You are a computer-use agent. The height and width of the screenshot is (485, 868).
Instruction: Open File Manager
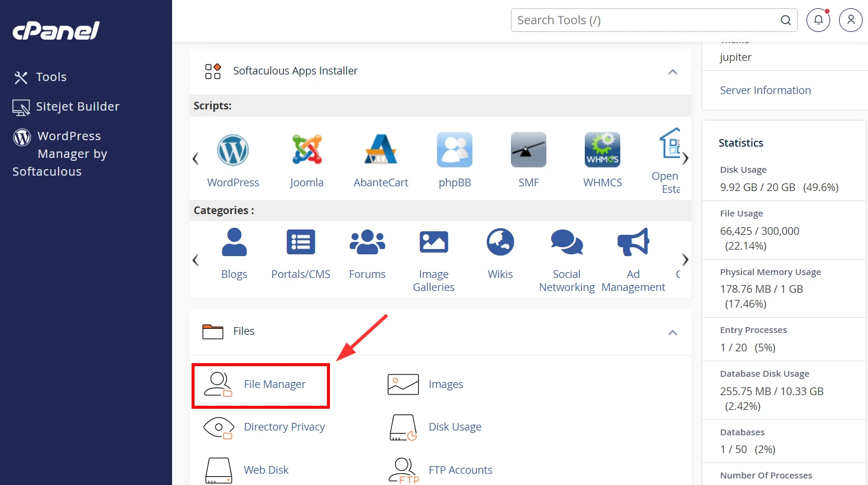pos(275,384)
